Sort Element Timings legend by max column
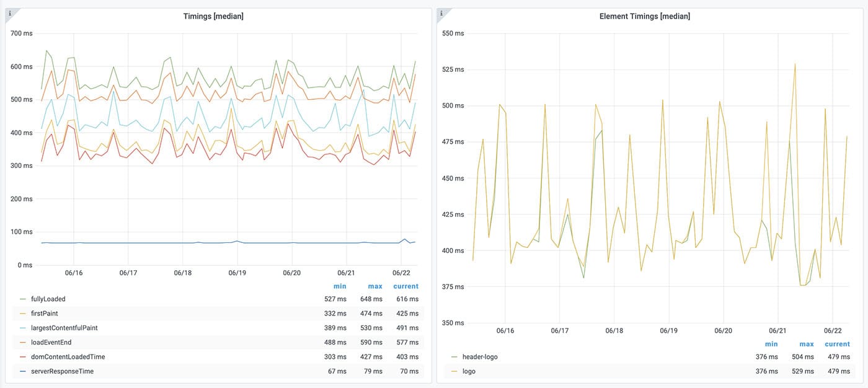This screenshot has height=388, width=868. (806, 344)
